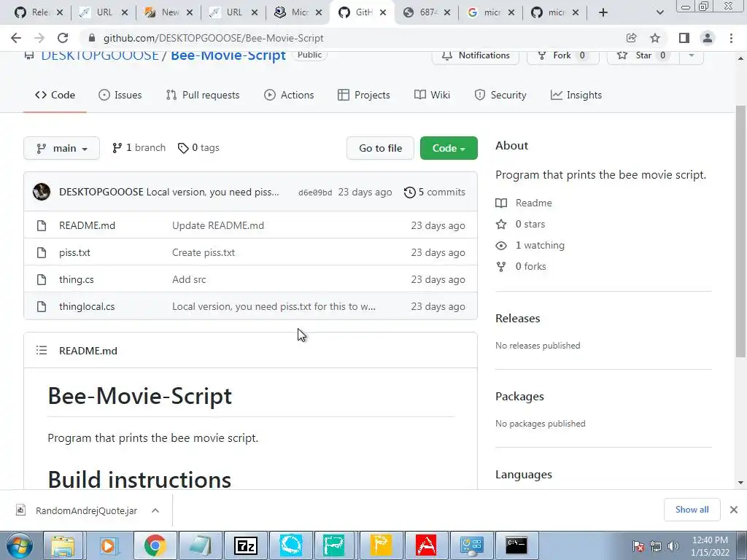Open the Pull requests tab

pos(203,95)
